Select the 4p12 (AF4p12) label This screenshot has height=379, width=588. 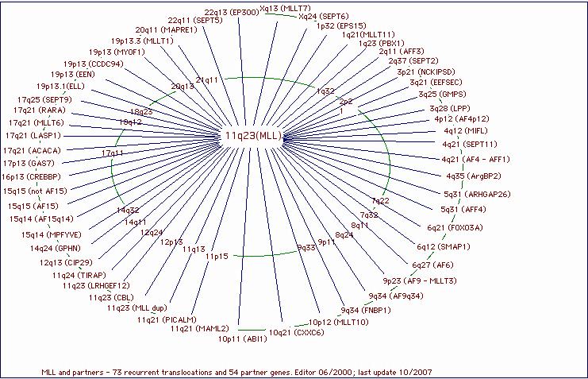click(462, 119)
